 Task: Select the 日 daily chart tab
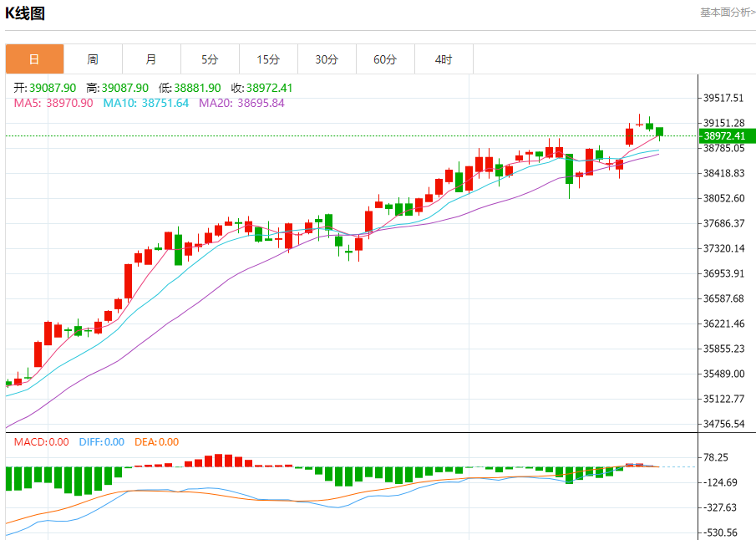tap(35, 59)
